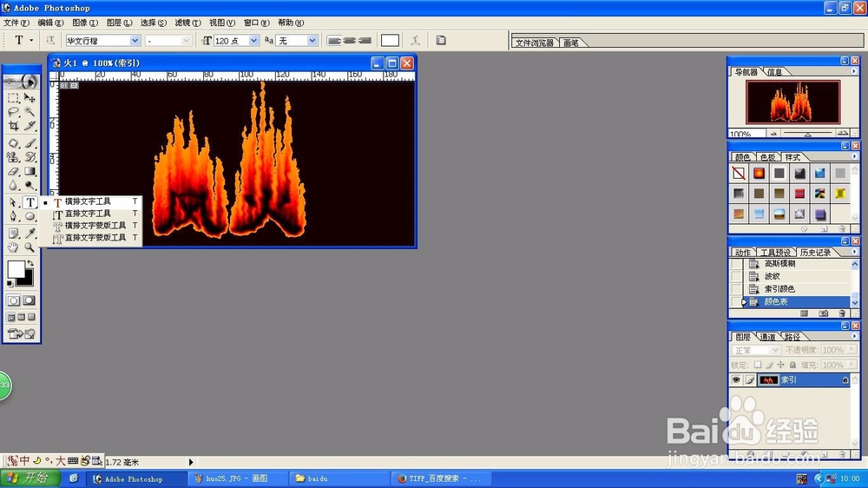This screenshot has height=488, width=868.
Task: Select the Eraser tool
Action: [x=14, y=171]
